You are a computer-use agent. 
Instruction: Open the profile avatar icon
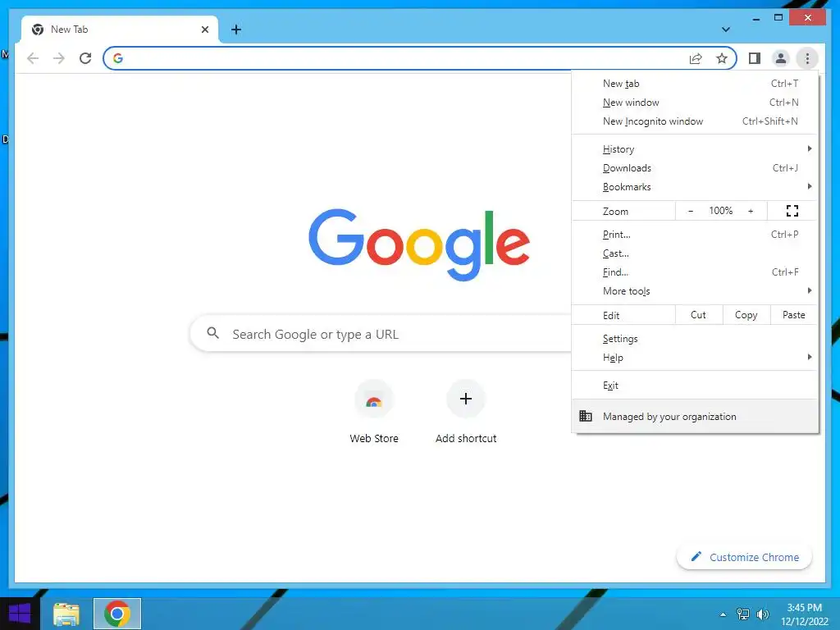coord(781,58)
